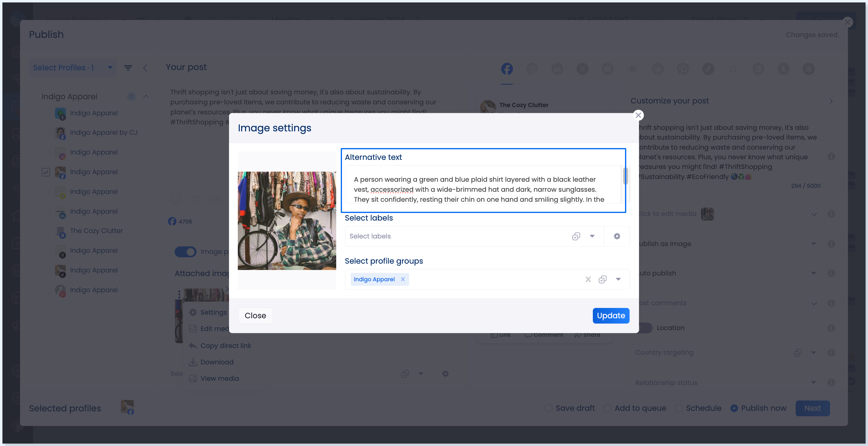Expand Customize your post chevron
Screen dimensions: 868x446
(x=831, y=101)
